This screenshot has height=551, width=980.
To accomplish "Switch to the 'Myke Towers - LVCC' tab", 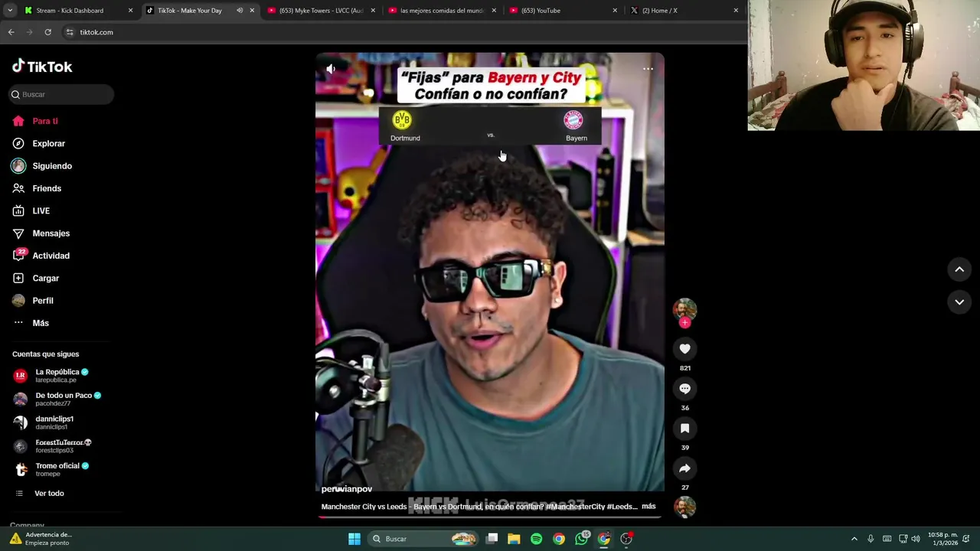I will click(322, 11).
